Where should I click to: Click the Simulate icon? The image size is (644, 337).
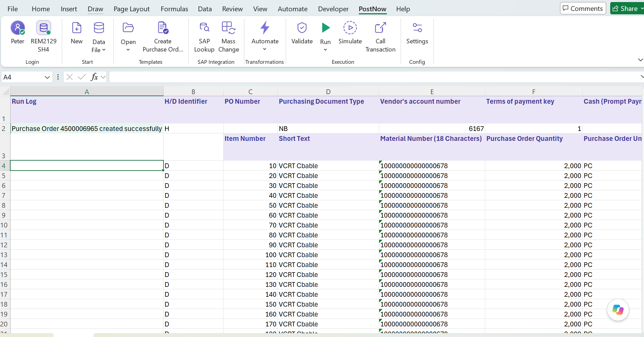tap(350, 28)
